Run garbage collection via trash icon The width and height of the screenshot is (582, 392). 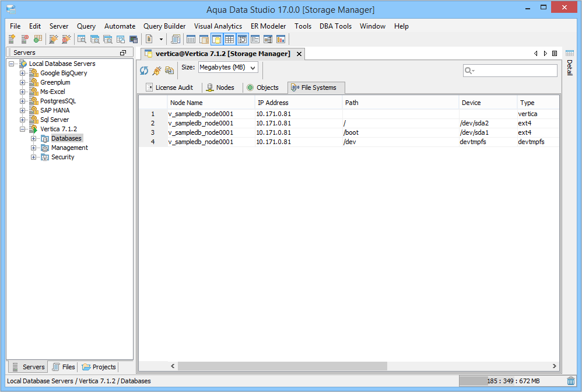click(x=571, y=381)
